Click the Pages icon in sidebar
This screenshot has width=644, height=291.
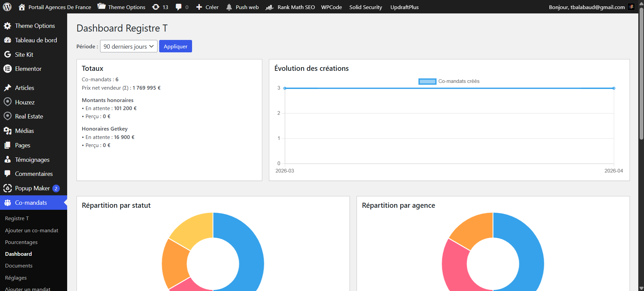7,145
